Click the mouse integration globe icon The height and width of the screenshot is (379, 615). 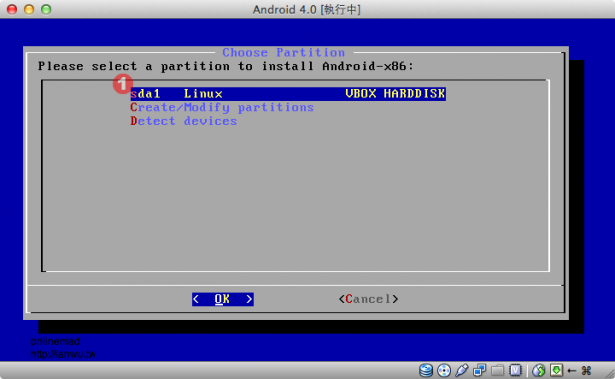(539, 370)
